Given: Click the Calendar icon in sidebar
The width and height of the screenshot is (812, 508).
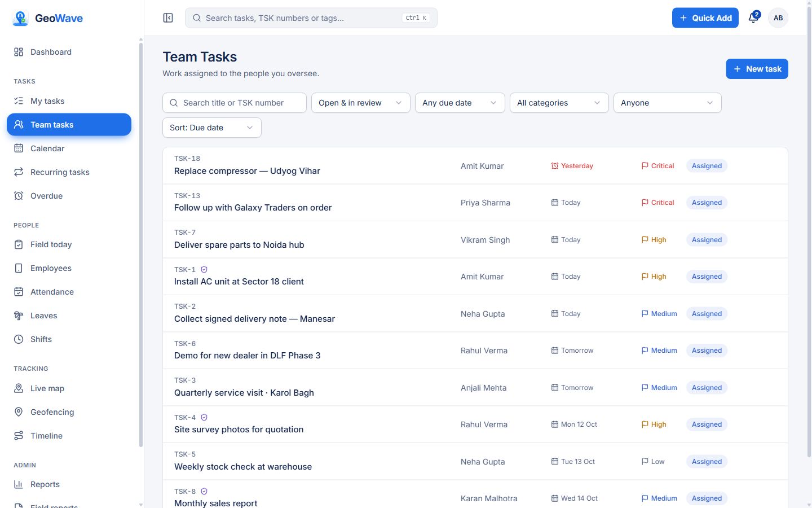Looking at the screenshot, I should pos(19,148).
